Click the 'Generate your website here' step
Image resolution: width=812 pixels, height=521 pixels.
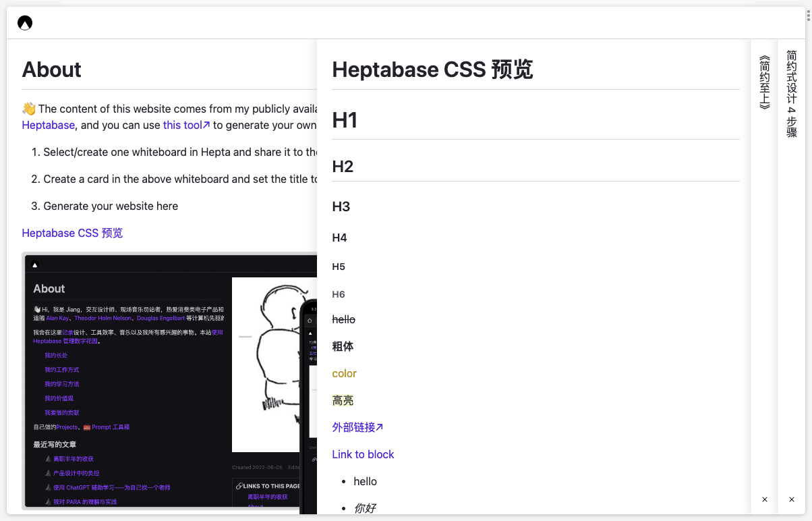(111, 206)
